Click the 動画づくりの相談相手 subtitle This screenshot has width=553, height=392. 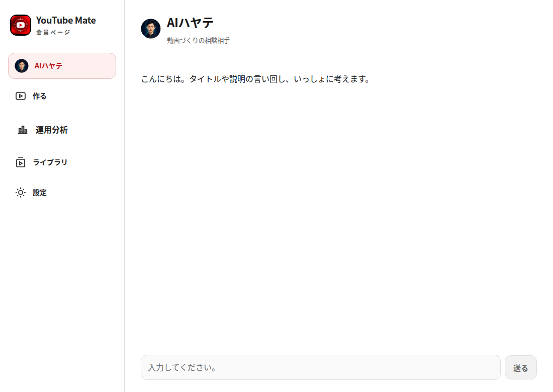(x=199, y=41)
